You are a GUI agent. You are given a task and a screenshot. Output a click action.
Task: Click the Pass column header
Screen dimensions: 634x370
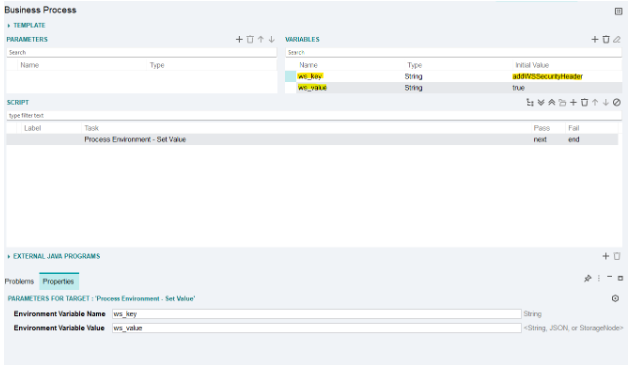click(541, 128)
